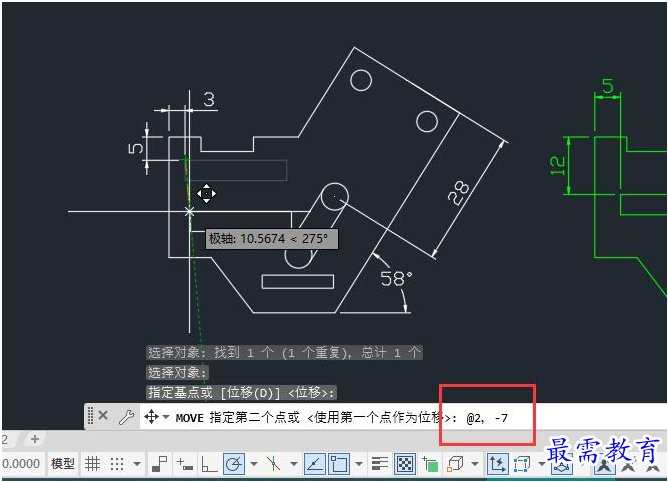Toggle ortho mode icon
The width and height of the screenshot is (668, 482).
[x=209, y=464]
